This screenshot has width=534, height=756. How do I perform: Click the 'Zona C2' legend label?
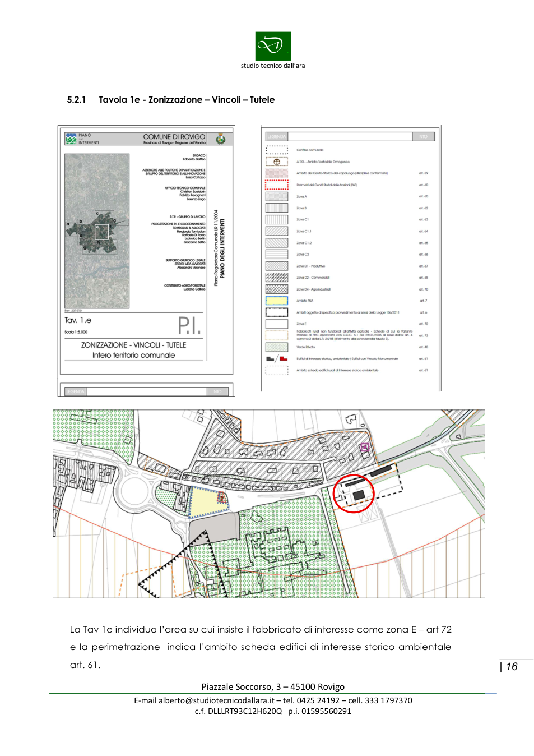coord(303,255)
